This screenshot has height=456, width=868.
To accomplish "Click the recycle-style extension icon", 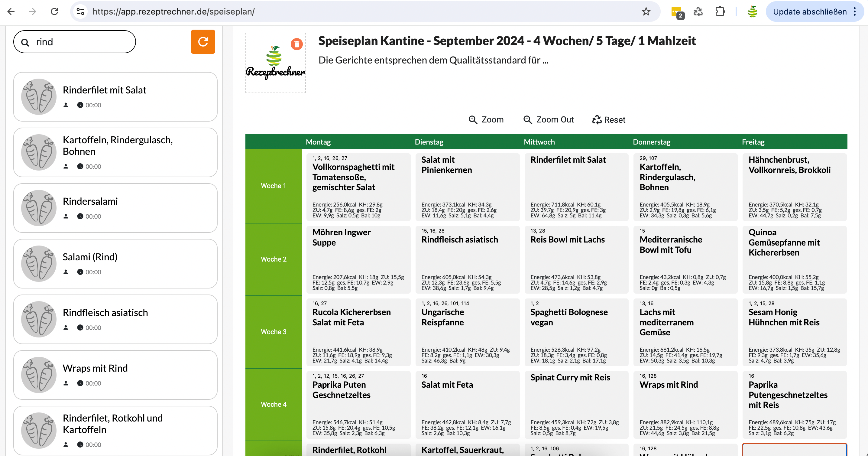I will point(698,11).
